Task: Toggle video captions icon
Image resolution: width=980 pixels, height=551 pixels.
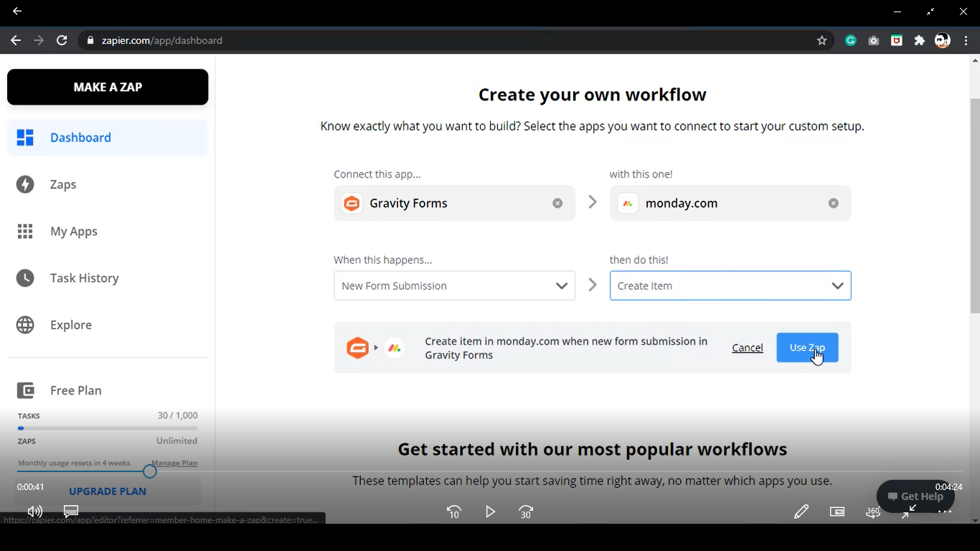Action: (x=71, y=512)
